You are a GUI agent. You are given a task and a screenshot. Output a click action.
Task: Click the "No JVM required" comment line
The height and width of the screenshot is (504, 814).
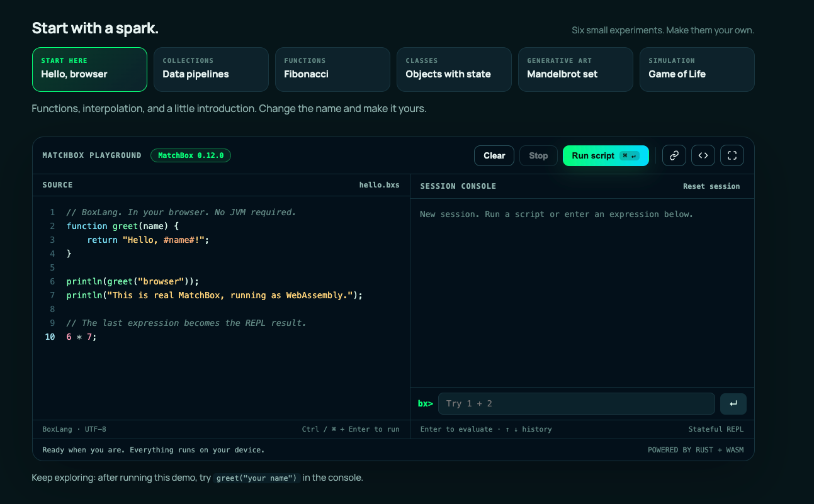click(181, 212)
